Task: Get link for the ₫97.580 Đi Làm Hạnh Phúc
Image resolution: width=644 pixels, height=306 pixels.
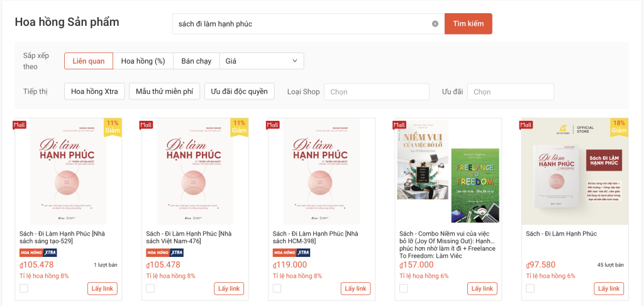Action: pyautogui.click(x=609, y=288)
